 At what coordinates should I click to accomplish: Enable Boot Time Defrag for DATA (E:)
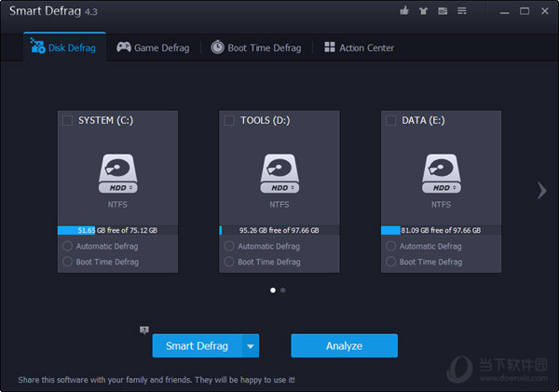390,262
